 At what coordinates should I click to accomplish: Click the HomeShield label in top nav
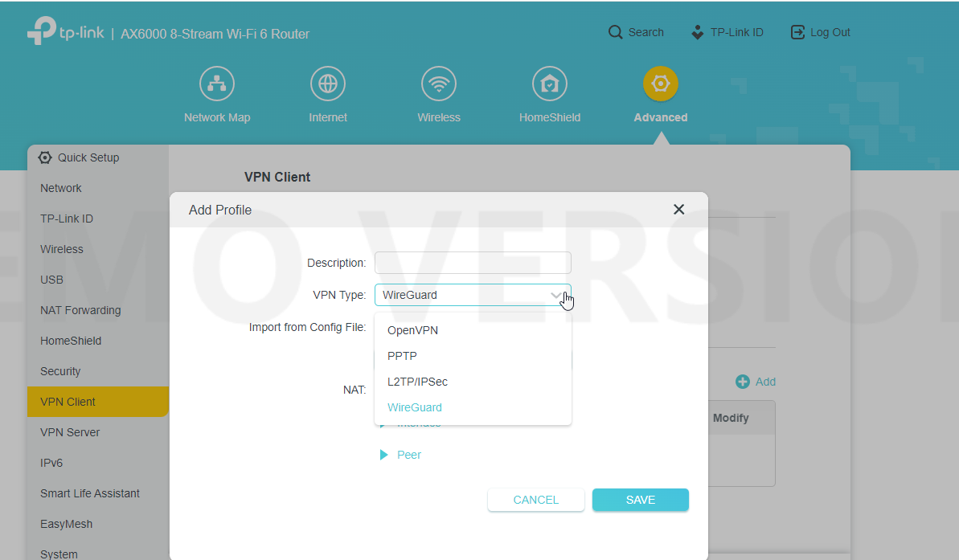coord(550,117)
